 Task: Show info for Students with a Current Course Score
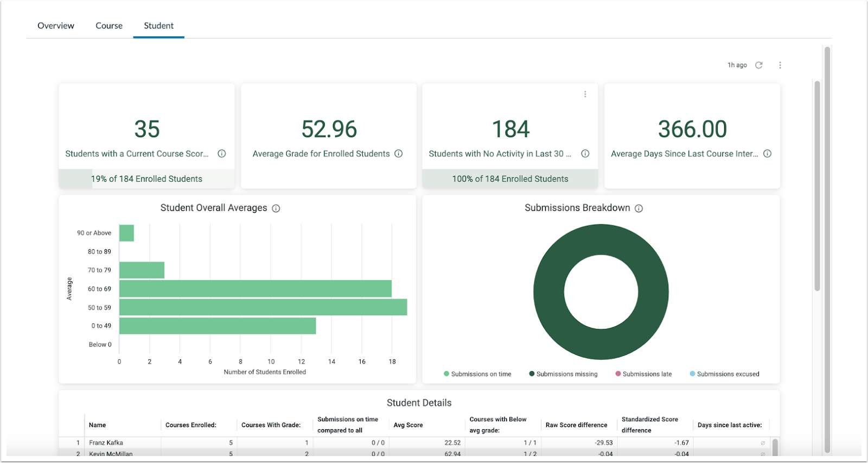(222, 154)
